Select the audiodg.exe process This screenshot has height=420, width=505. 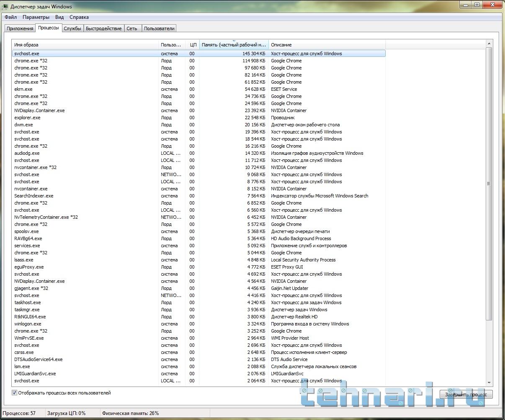click(199, 153)
